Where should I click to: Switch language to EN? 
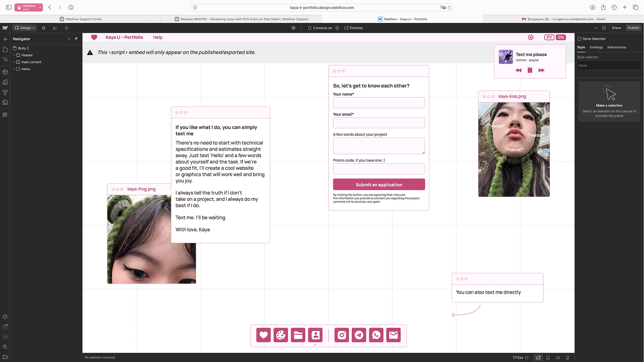click(x=561, y=37)
